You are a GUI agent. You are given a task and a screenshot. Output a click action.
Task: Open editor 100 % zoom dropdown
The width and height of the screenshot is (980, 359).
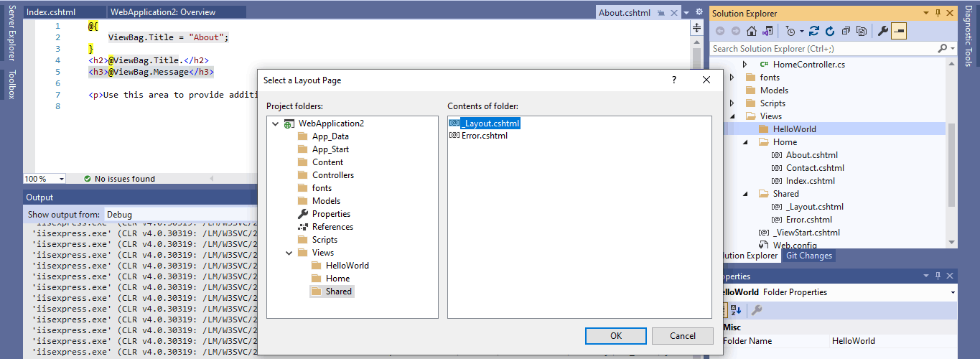tap(61, 179)
